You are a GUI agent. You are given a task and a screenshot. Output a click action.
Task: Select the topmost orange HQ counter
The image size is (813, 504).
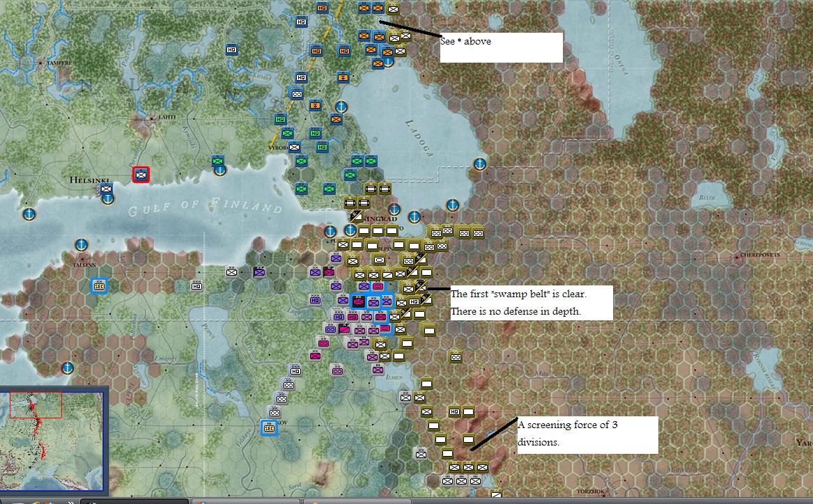click(x=322, y=8)
